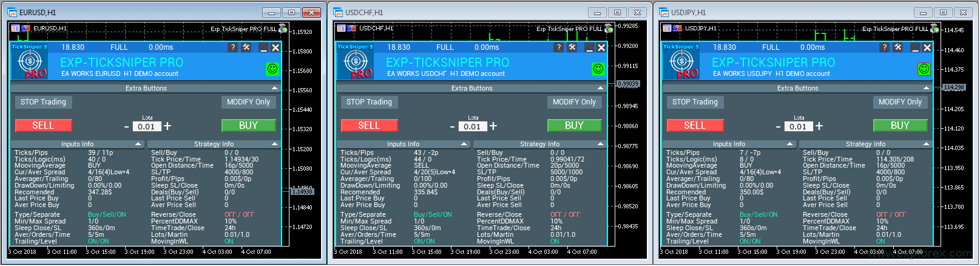
Task: Click tick price value 0.99041/72 in USDCHF panel
Action: click(x=567, y=159)
